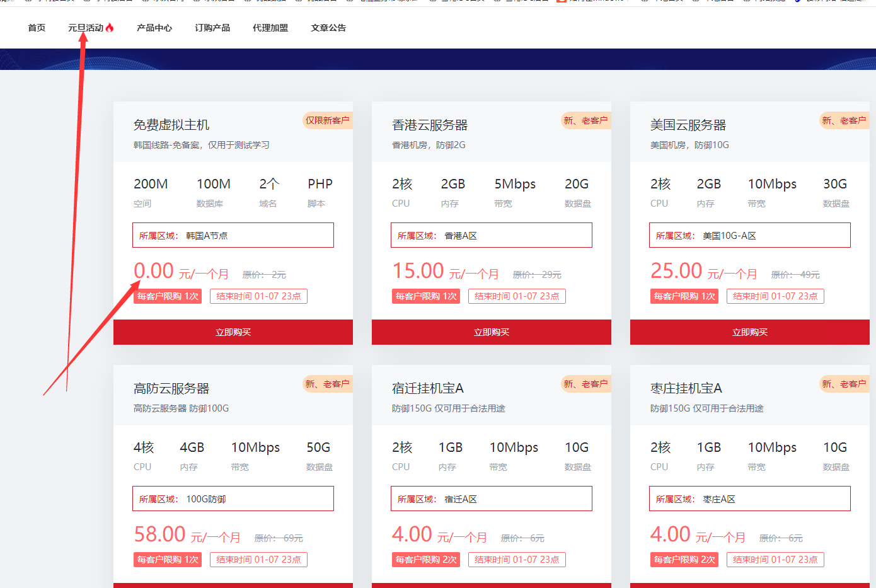Click the 结束时间 01-07 23点 tag on 宿迁挂机宝A

point(517,559)
